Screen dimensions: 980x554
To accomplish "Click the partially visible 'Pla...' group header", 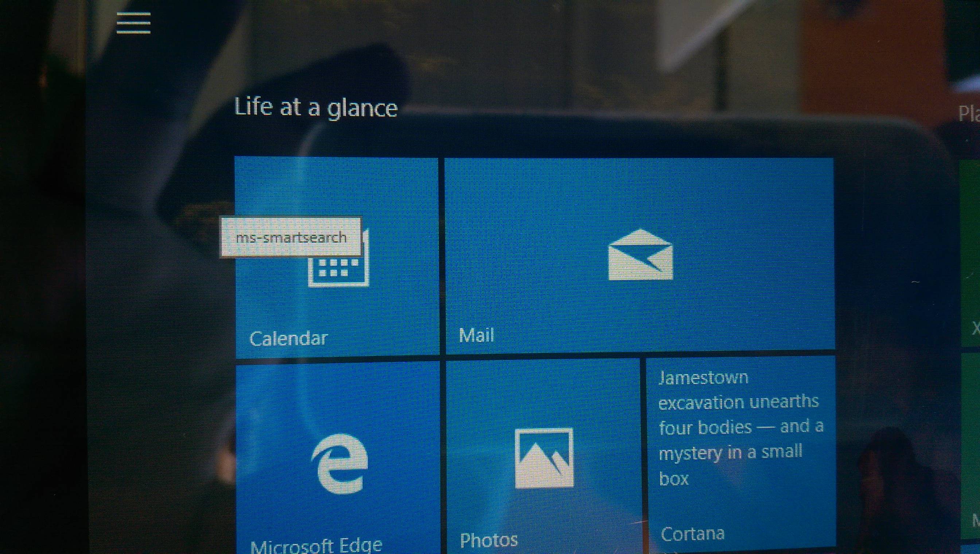I will [969, 113].
